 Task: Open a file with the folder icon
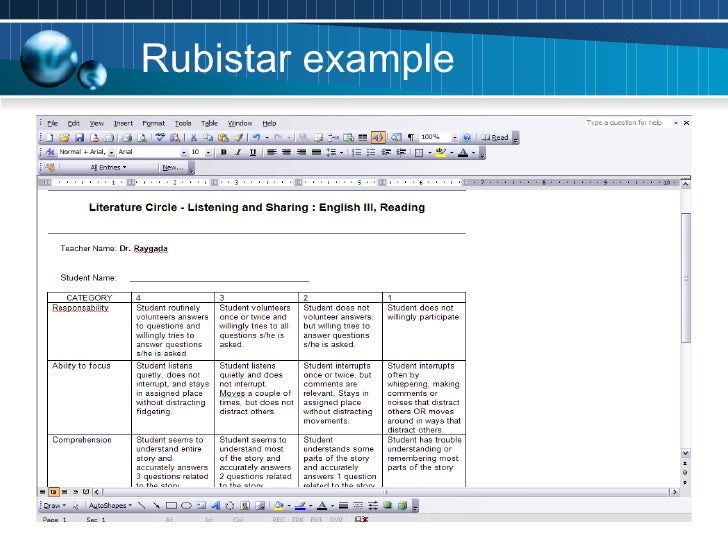64,138
